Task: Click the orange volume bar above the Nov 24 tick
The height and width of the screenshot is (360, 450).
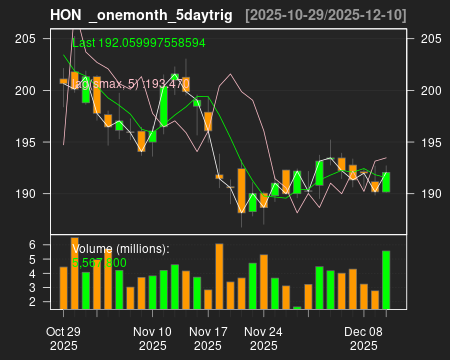Action: (x=264, y=282)
